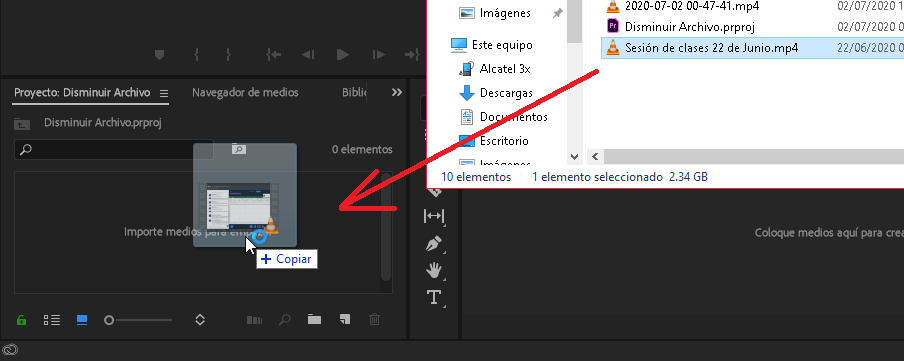The height and width of the screenshot is (361, 904).
Task: Open Descargas folder in the Explorer sidebar
Action: pos(495,93)
